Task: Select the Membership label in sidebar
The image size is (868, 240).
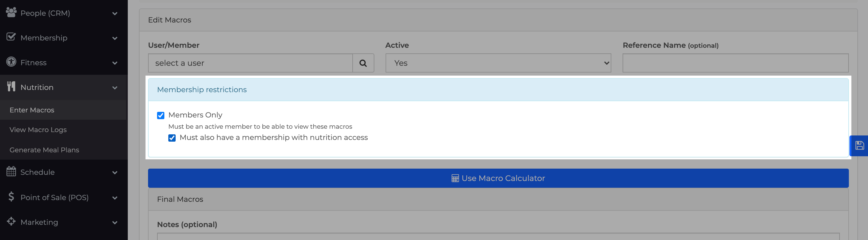Action: click(x=44, y=38)
